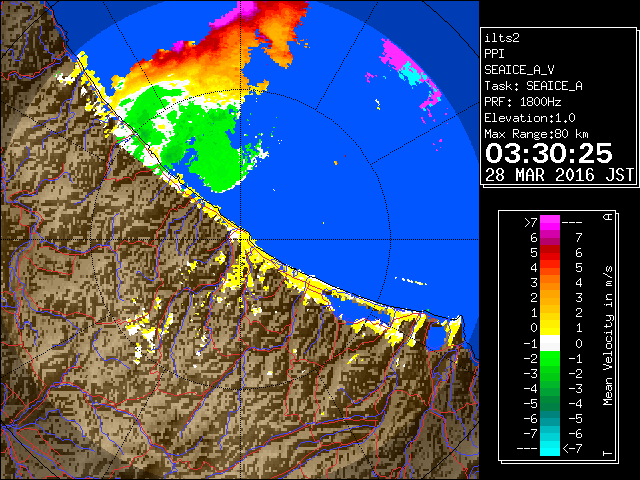This screenshot has width=640, height=480.
Task: Pick the white zero-velocity legend swatch
Action: 550,343
